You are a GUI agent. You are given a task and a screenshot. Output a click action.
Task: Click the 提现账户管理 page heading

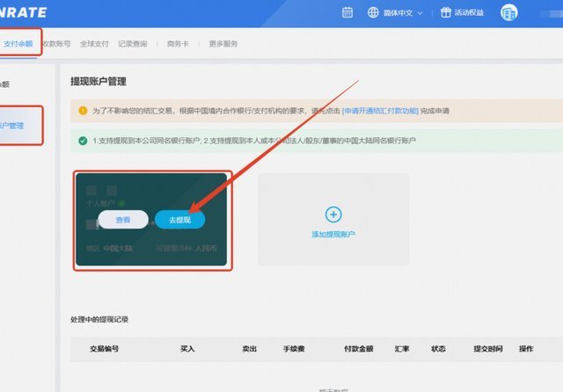99,82
